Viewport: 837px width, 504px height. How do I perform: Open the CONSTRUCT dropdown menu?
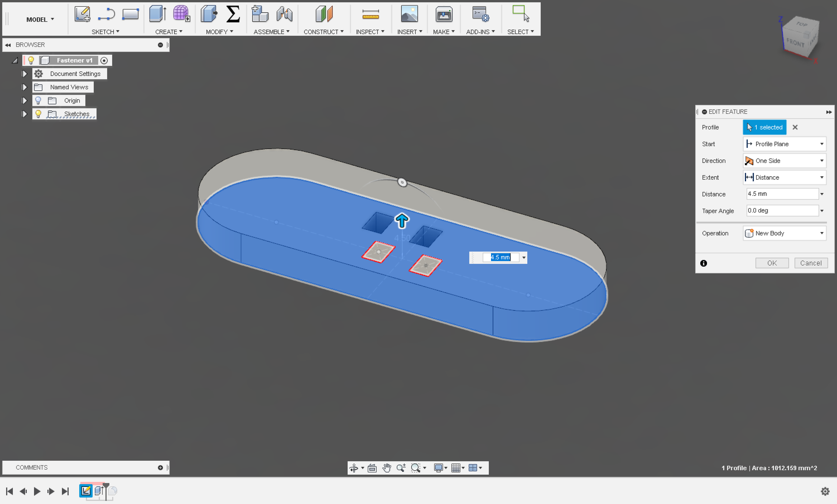[x=324, y=31]
